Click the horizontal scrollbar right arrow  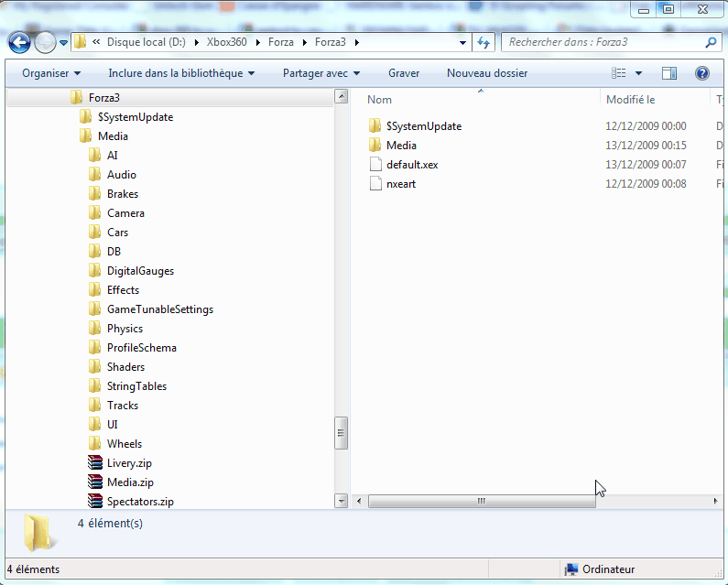(x=715, y=501)
